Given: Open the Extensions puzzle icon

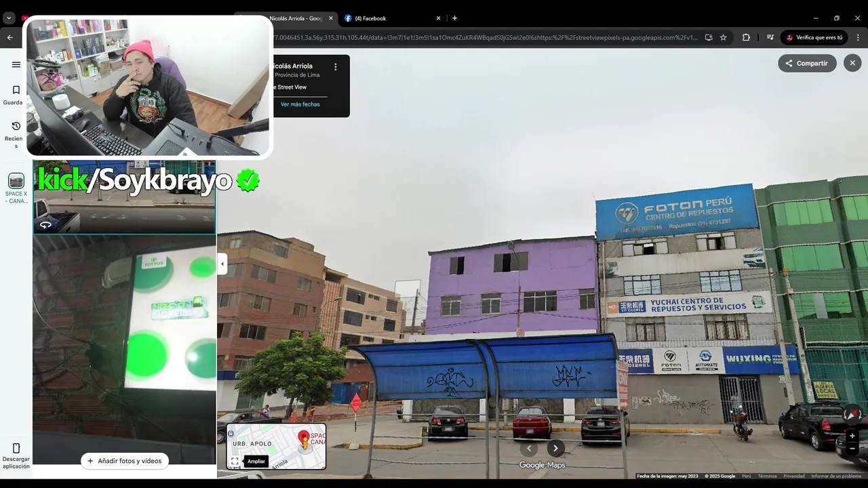Looking at the screenshot, I should (746, 37).
